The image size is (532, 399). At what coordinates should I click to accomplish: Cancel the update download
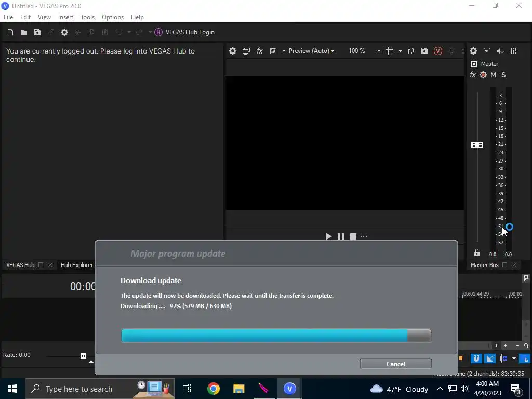(395, 364)
